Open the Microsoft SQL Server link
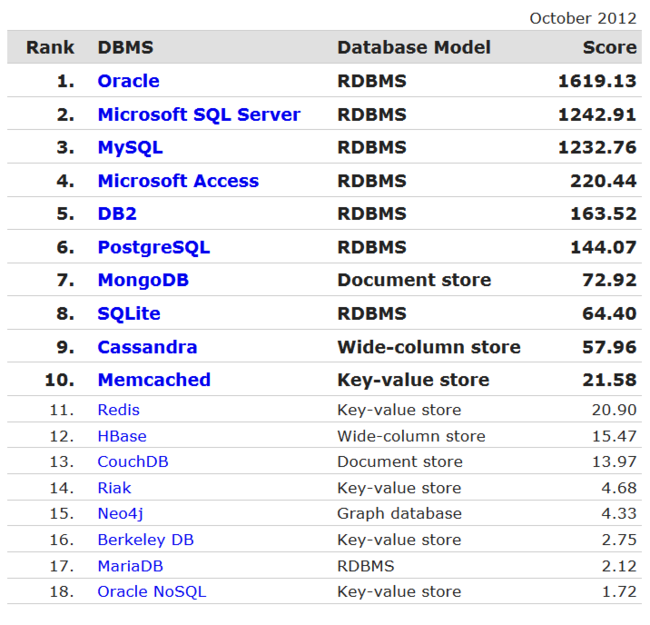The height and width of the screenshot is (625, 650). click(199, 114)
